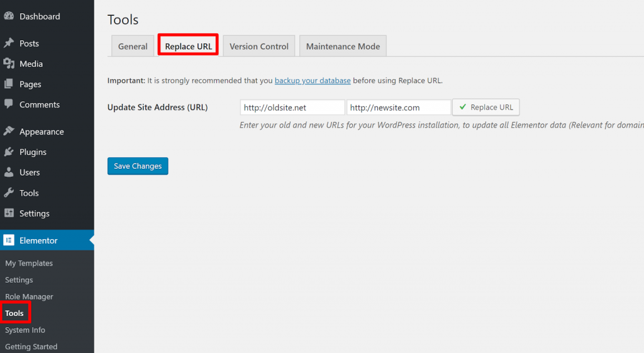Click the Plugins plug icon

tap(9, 152)
